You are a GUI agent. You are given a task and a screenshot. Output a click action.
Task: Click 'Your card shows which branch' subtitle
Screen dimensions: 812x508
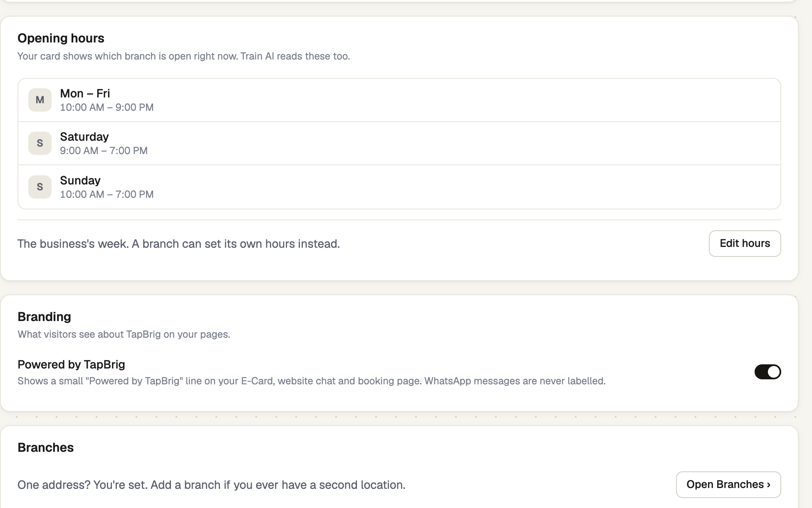tap(184, 56)
